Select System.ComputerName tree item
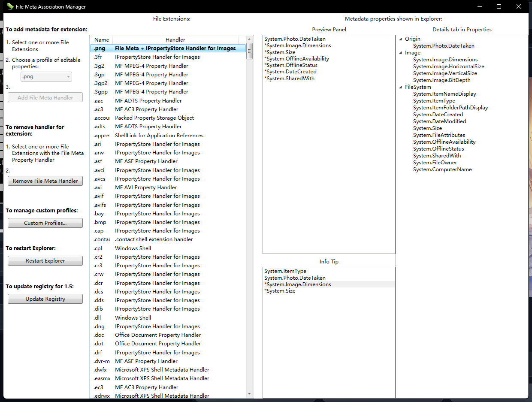Screen dimensions: 532x402 442,169
